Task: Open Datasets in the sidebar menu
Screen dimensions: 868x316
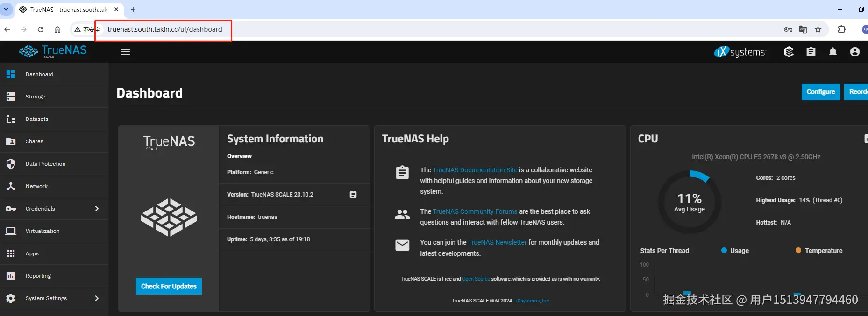Action: coord(54,119)
